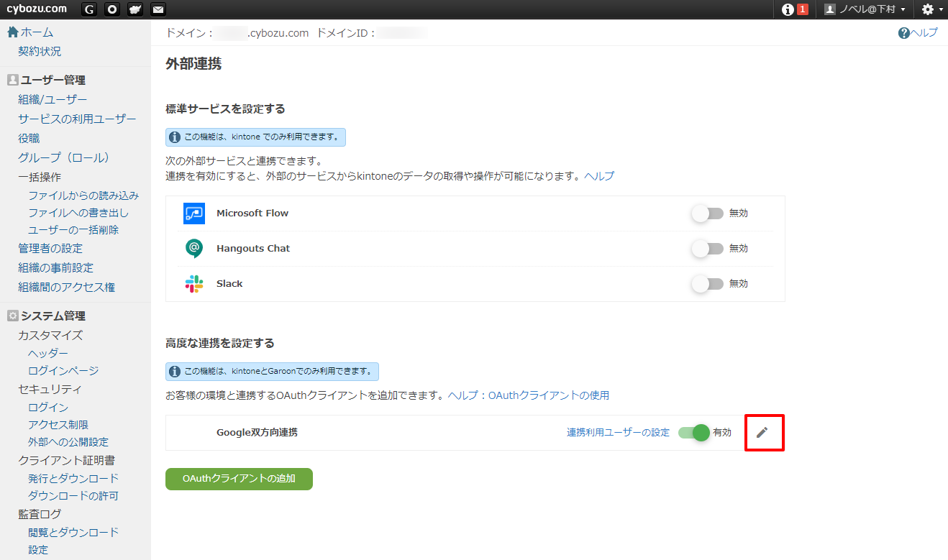The height and width of the screenshot is (560, 948).
Task: Click the circle icon in top bar
Action: 112,9
